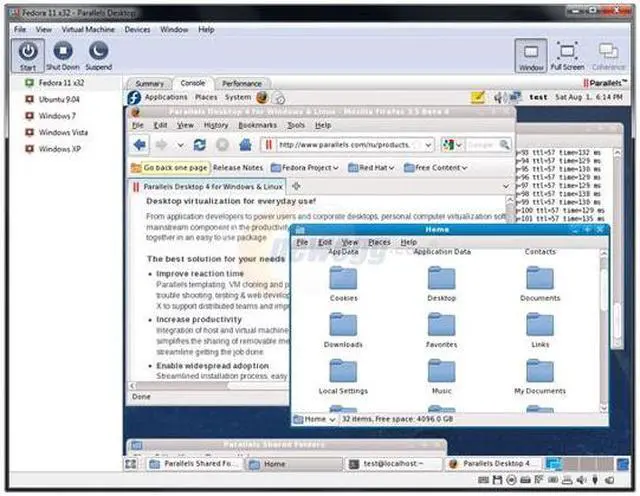Open the GNOME Places menu
The height and width of the screenshot is (496, 640).
tap(206, 97)
